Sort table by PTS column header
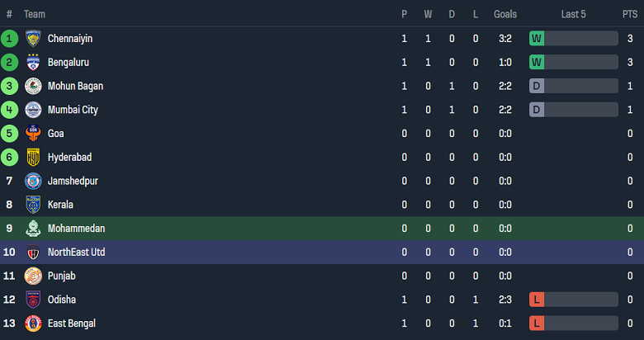Screen dimensions: 644x340 point(630,14)
